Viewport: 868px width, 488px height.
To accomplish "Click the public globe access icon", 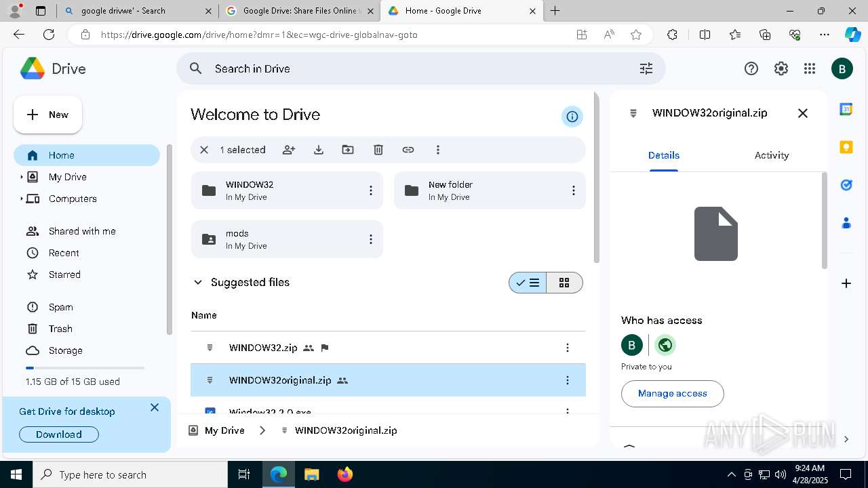I will click(665, 345).
